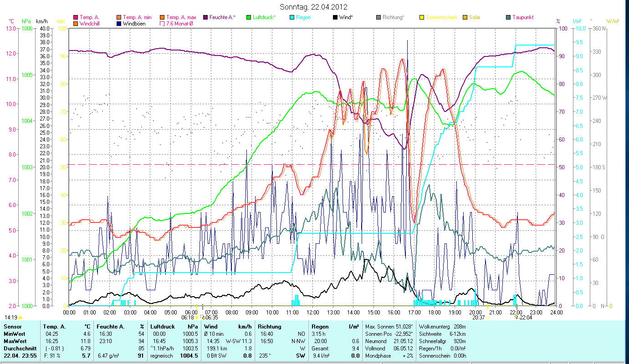
Task: Click the yellow Sonnenschein legend swatch
Action: click(422, 17)
